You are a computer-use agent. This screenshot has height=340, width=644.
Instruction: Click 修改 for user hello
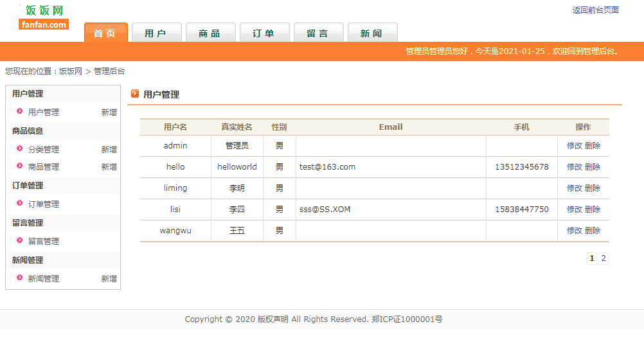575,167
